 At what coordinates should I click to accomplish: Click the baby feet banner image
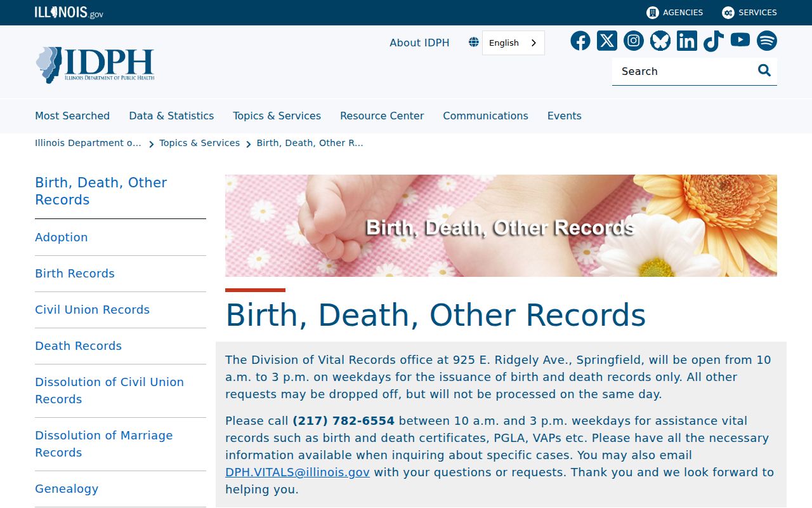click(x=501, y=225)
